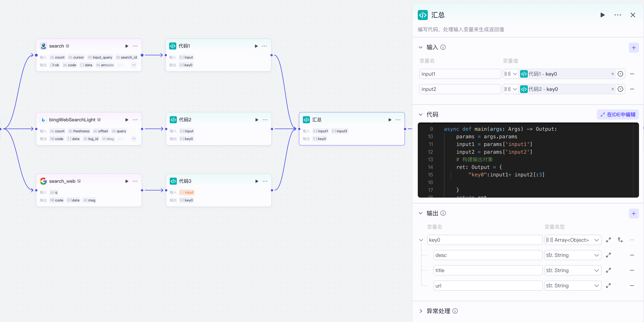644x322 pixels.
Task: Collapse the 输入 section
Action: point(420,47)
